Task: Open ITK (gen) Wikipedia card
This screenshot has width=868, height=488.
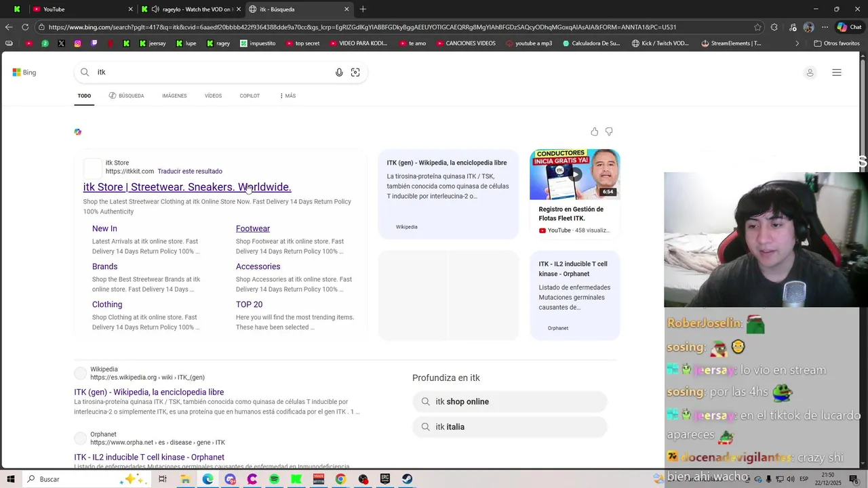Action: coord(448,194)
